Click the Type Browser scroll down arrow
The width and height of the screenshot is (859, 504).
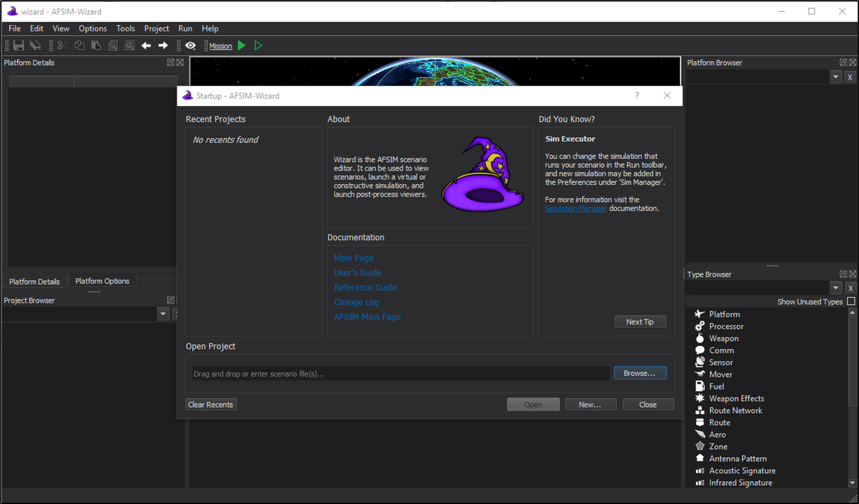coord(852,482)
